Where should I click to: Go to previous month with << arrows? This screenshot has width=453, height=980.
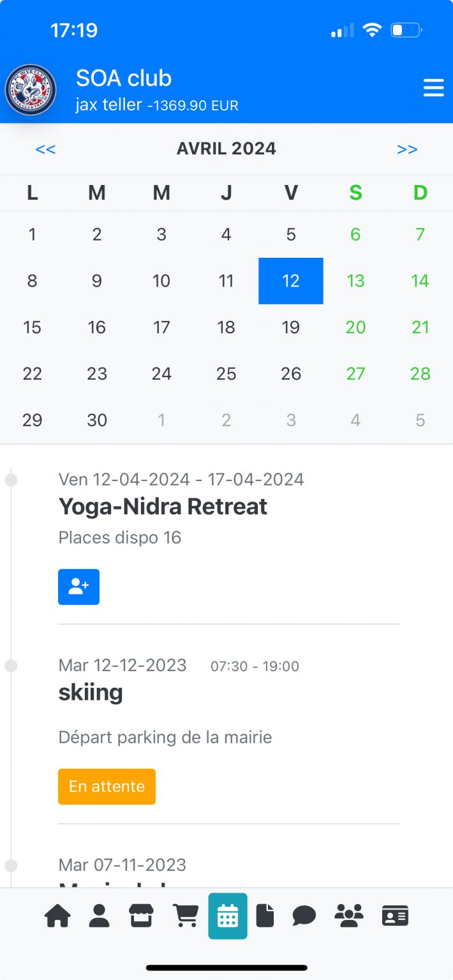(45, 149)
